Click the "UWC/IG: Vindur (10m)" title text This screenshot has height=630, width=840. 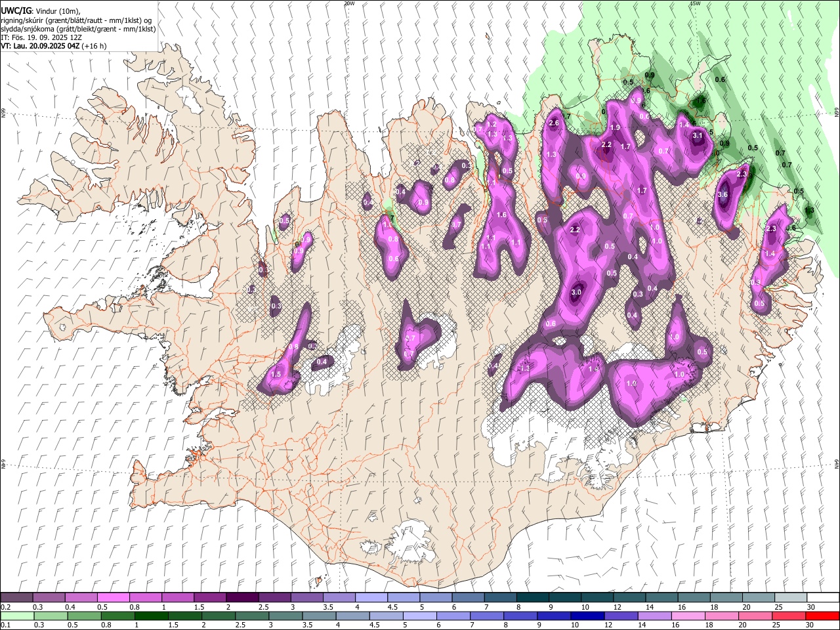coord(40,10)
